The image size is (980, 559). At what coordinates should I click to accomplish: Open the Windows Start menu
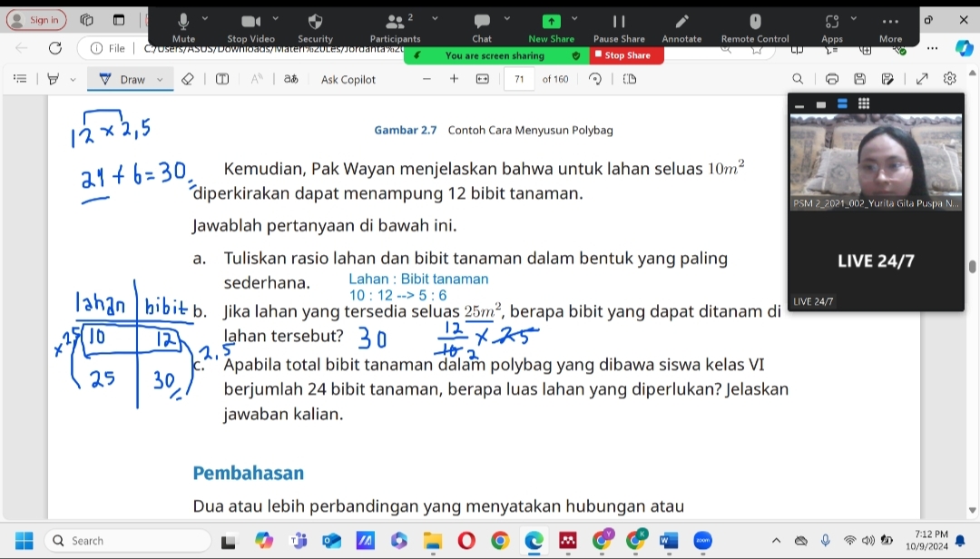(x=24, y=540)
